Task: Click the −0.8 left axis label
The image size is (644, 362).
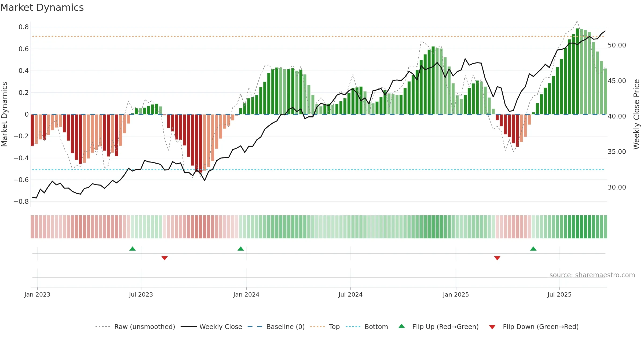Action: [21, 201]
